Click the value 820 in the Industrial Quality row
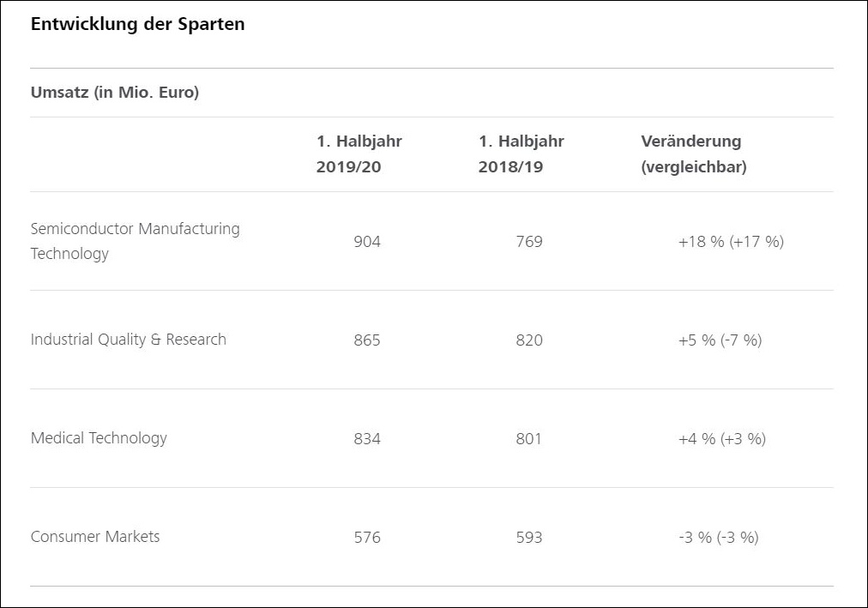Screen dimensions: 868x608 click(529, 340)
